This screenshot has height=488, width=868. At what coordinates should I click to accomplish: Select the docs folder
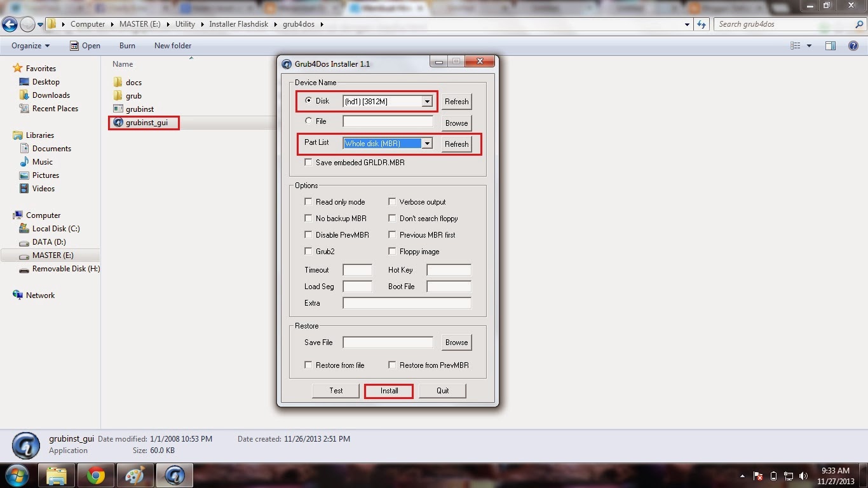click(x=133, y=83)
